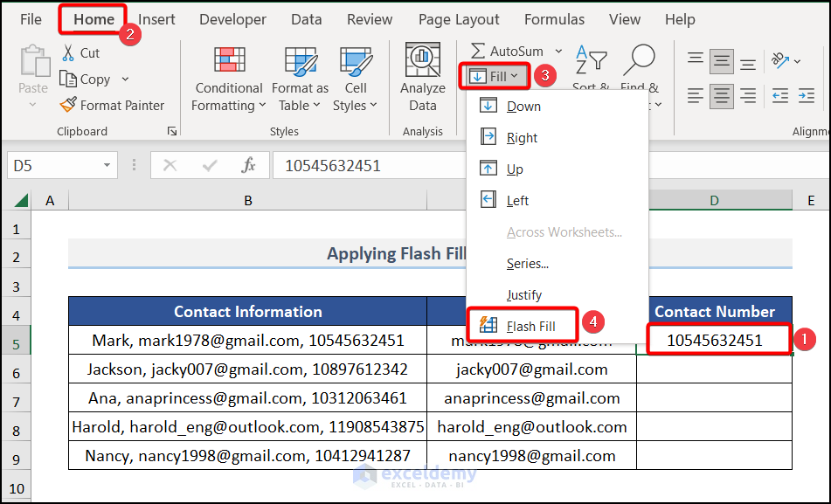Open Find & Select magnifier icon
The height and width of the screenshot is (504, 831).
(x=639, y=59)
